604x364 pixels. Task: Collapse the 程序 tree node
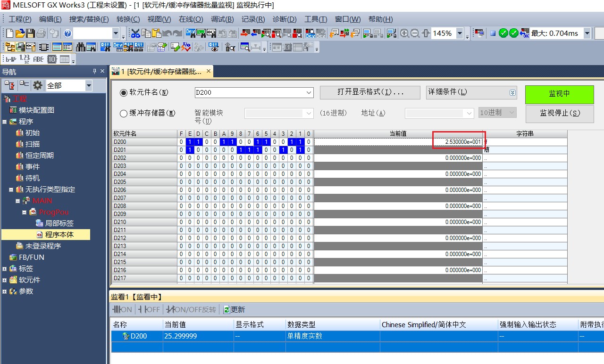point(5,122)
